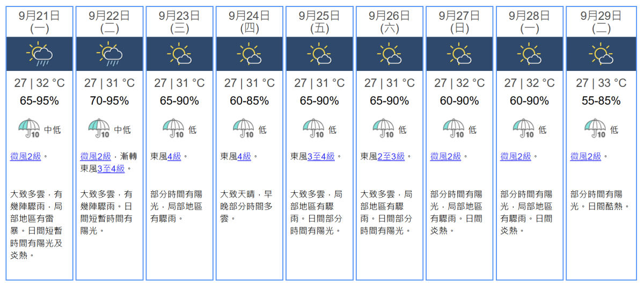Image resolution: width=644 pixels, height=283 pixels.
Task: Select the 9月23日 (三) date header
Action: click(x=179, y=22)
